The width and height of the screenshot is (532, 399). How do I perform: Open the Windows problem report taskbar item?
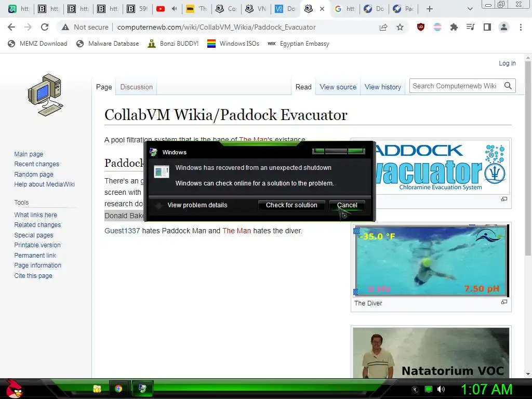[142, 389]
